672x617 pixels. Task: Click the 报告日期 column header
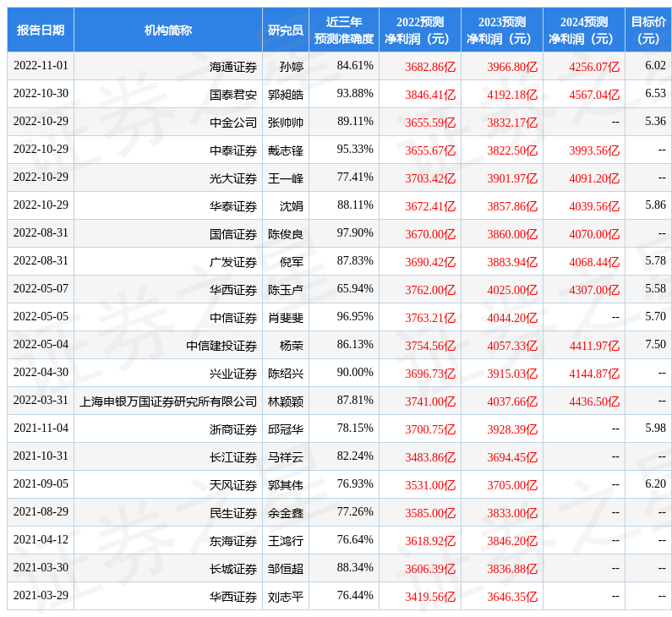pyautogui.click(x=41, y=30)
